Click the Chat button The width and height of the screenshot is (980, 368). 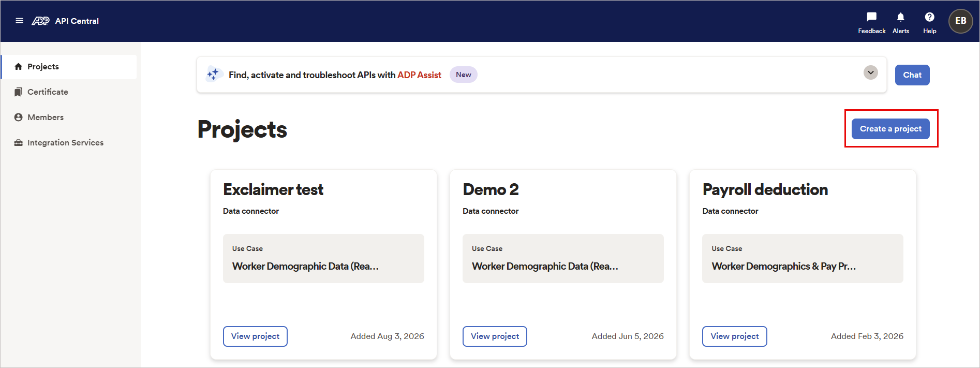(x=912, y=75)
